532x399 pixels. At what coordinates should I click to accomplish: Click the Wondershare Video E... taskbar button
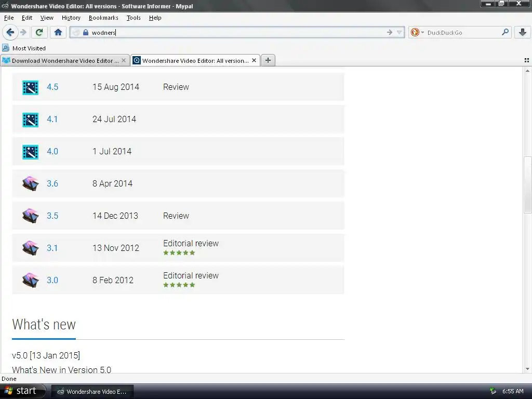click(x=92, y=392)
